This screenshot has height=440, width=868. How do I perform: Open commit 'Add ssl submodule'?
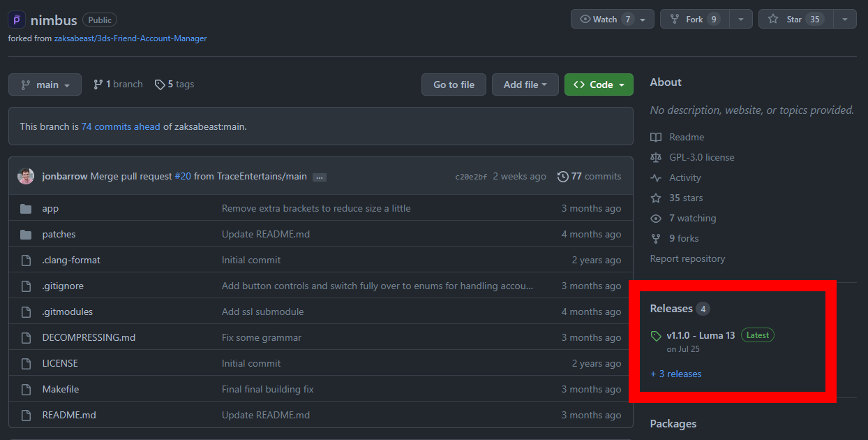coord(262,311)
